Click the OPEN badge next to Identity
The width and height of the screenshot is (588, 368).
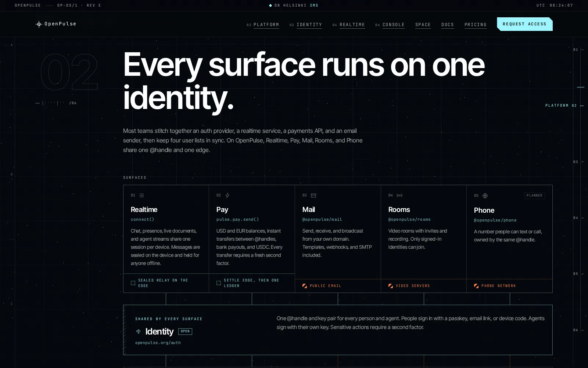point(185,331)
